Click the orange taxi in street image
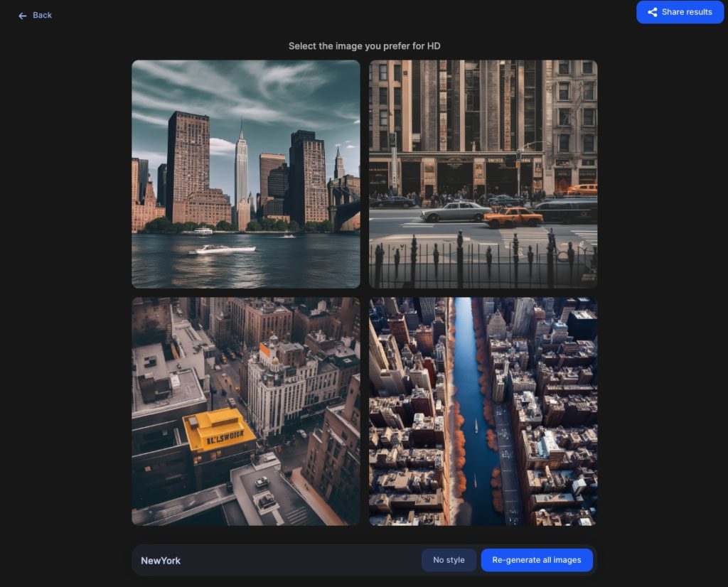Viewport: 728px width, 587px height. point(513,217)
